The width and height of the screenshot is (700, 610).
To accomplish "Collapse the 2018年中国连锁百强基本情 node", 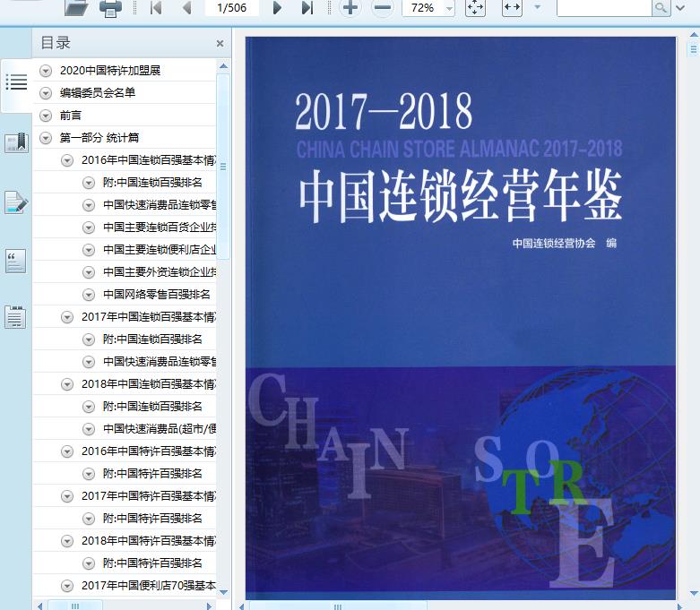I will pyautogui.click(x=67, y=384).
